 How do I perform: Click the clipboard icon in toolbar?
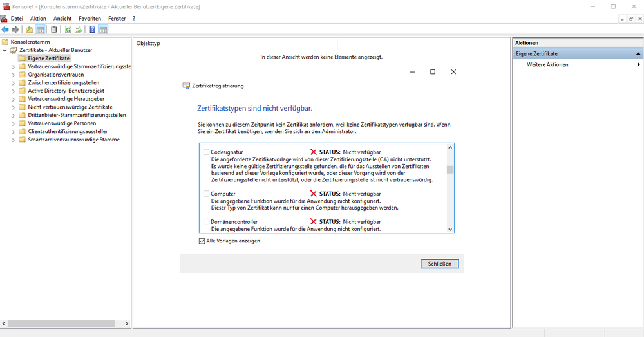click(x=54, y=30)
